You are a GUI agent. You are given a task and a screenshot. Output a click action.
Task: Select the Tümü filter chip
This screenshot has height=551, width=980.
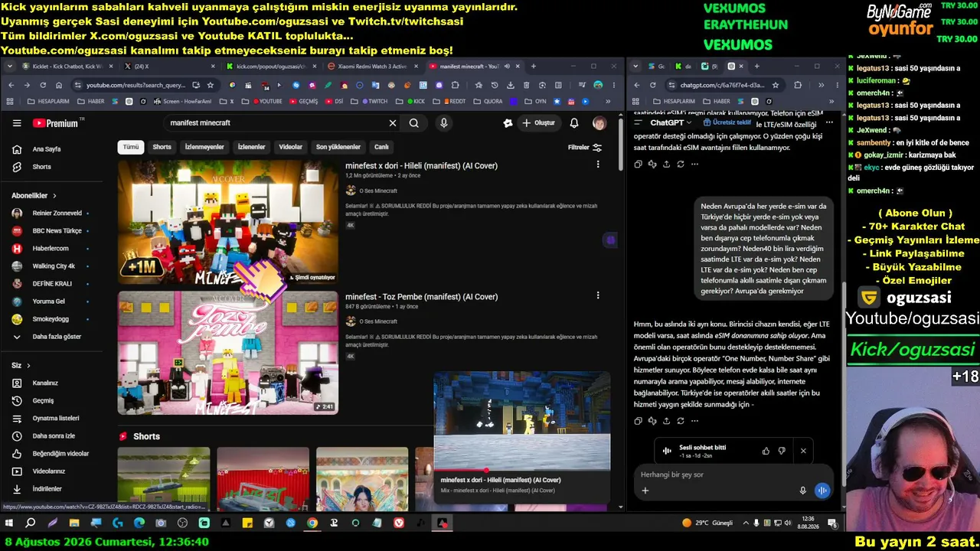(131, 147)
